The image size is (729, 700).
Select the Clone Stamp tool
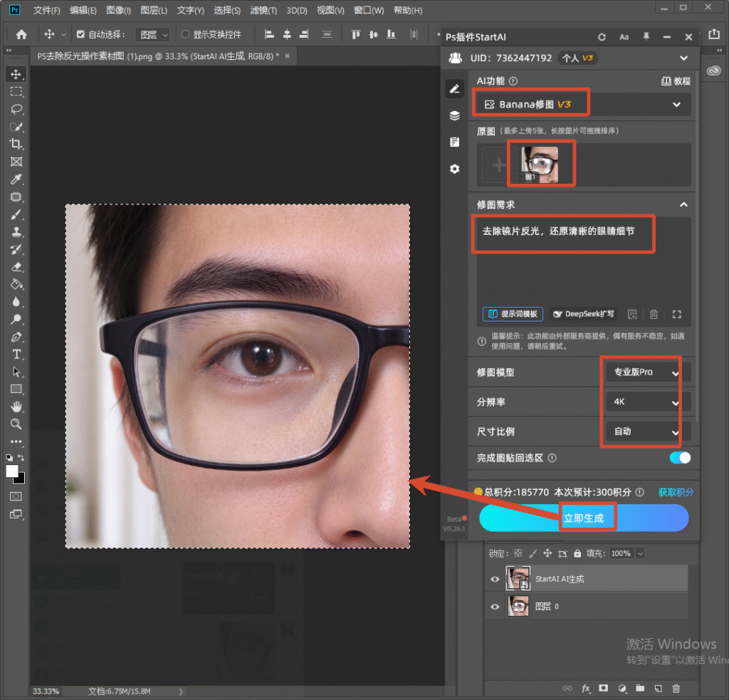(x=16, y=231)
